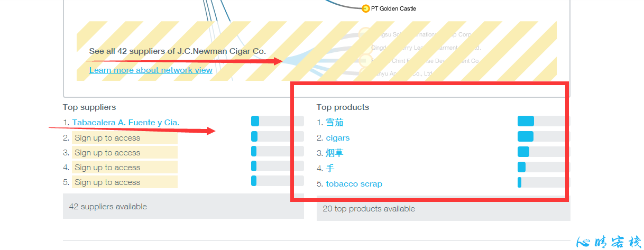Click the volume bar beside tobacco scrap
The image size is (644, 250).
(540, 182)
